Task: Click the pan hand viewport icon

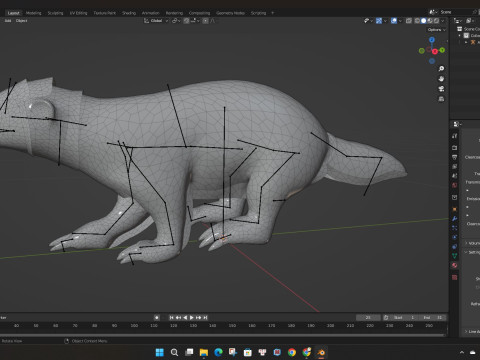Action: point(441,79)
